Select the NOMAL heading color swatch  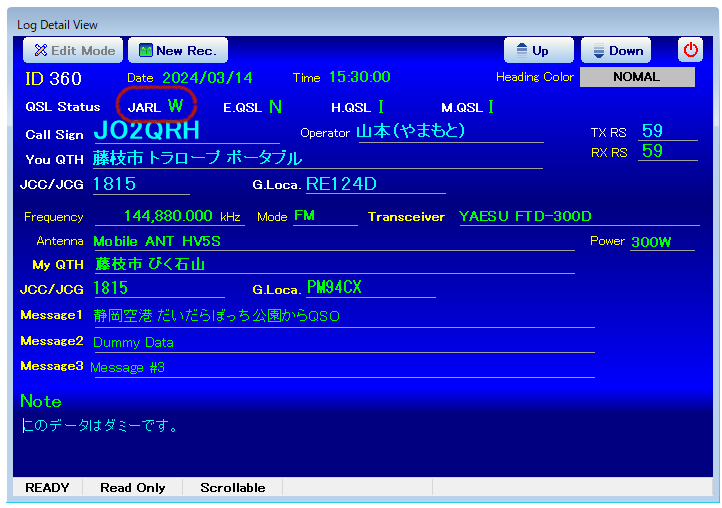(636, 77)
